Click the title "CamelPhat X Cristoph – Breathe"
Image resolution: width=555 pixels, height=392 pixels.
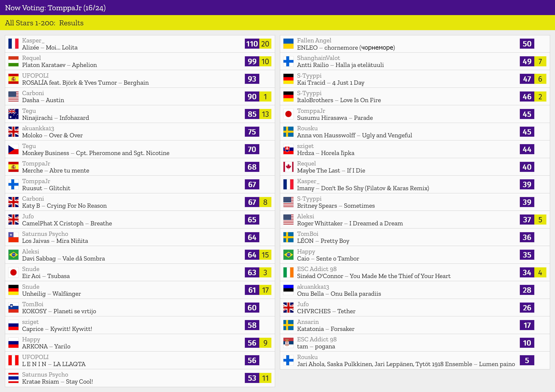click(x=67, y=223)
